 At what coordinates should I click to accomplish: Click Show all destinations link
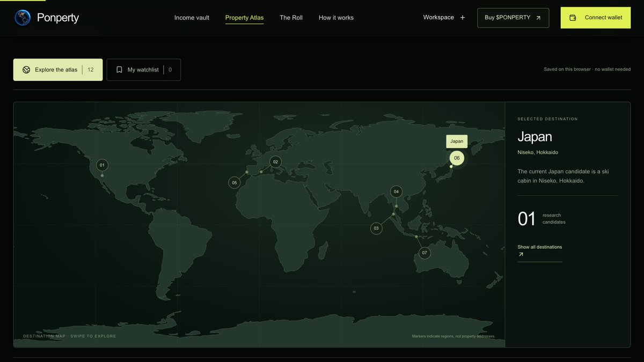click(540, 247)
